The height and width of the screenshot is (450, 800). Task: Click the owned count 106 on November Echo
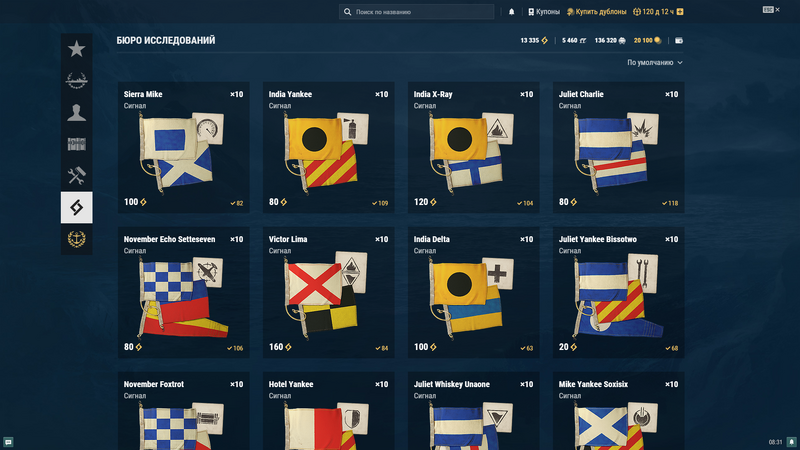coord(235,348)
